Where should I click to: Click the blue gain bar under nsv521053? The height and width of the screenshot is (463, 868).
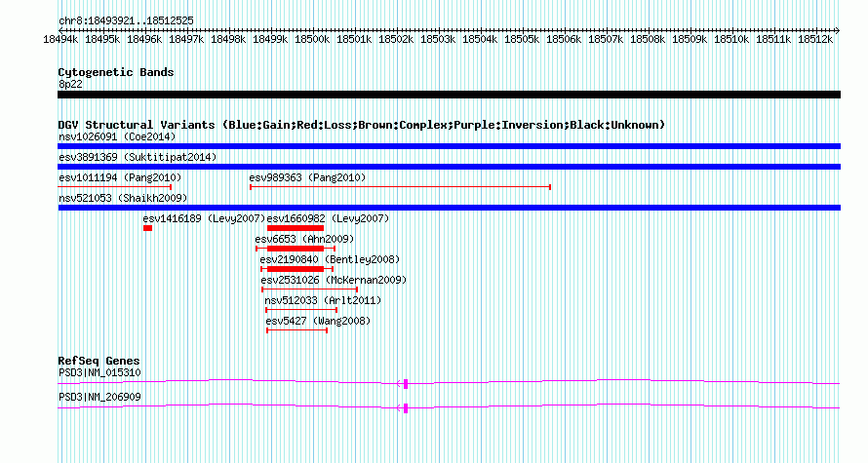pyautogui.click(x=449, y=208)
